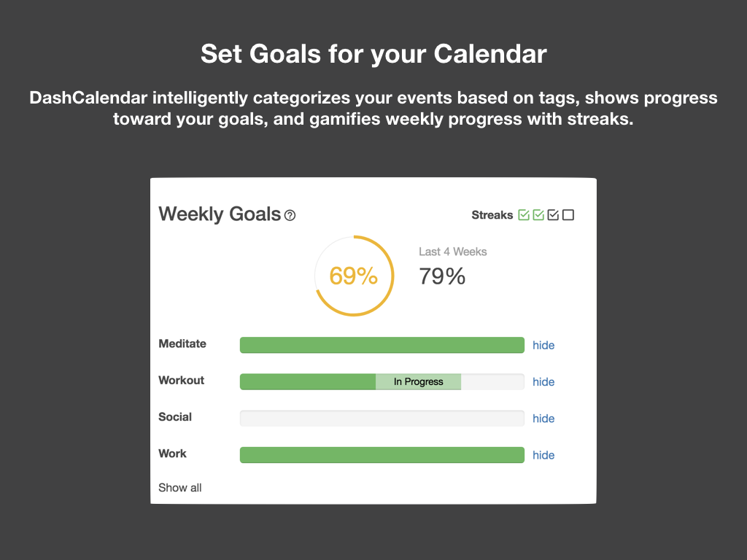
Task: Open the In Progress status on the Workout bar
Action: [419, 381]
